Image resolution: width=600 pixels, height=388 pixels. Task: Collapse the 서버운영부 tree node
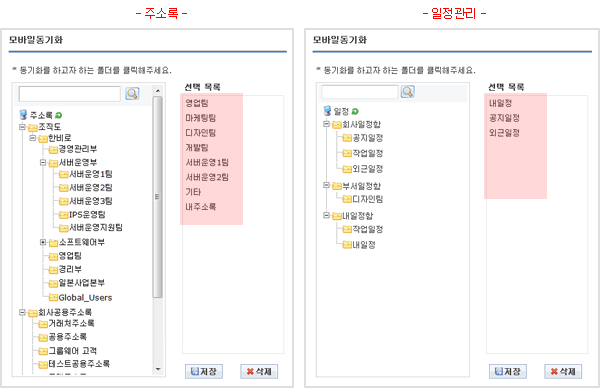point(43,162)
